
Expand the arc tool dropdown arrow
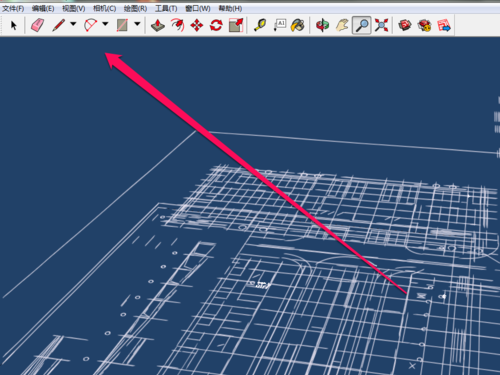[105, 24]
